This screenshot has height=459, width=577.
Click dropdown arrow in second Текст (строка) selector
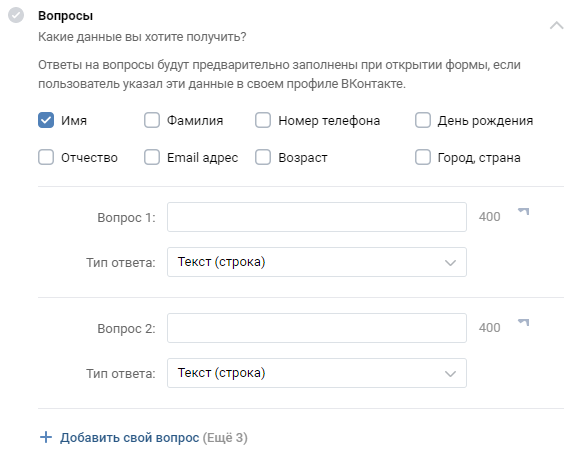point(450,374)
